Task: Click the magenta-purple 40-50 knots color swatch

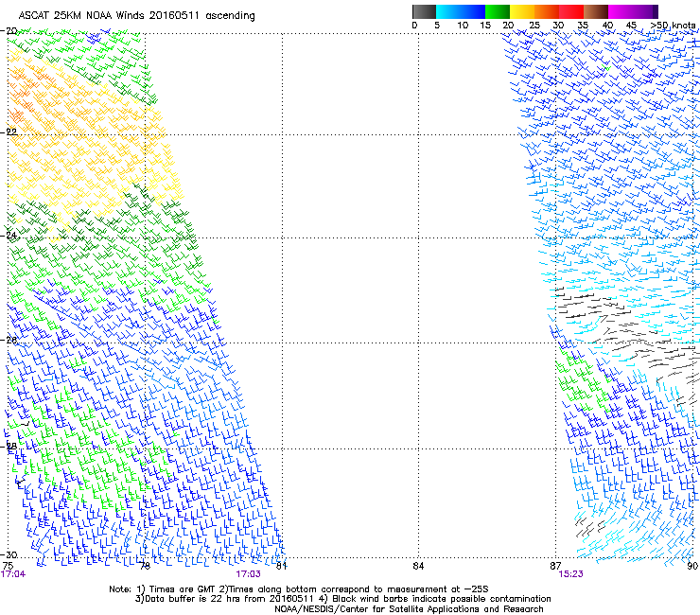Action: 633,11
